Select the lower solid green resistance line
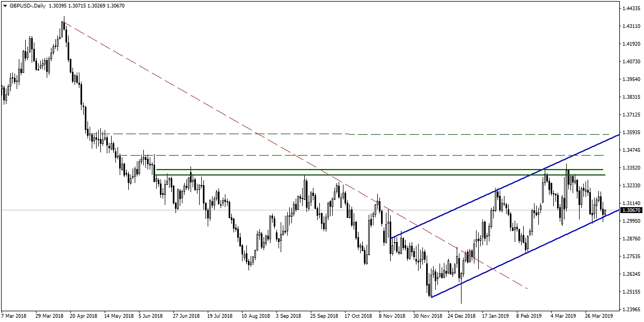The width and height of the screenshot is (644, 322). pos(379,175)
